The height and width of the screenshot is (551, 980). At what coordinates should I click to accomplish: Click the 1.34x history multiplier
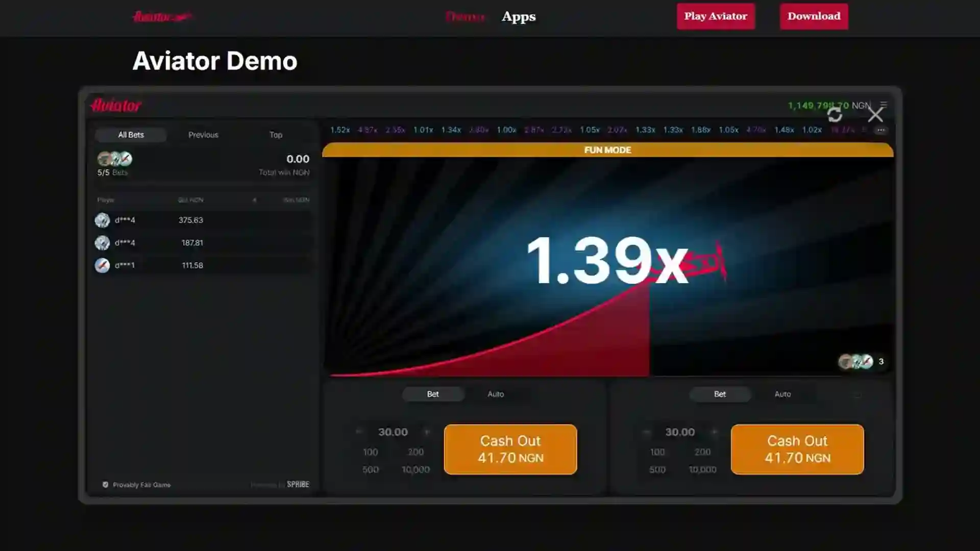pyautogui.click(x=451, y=130)
